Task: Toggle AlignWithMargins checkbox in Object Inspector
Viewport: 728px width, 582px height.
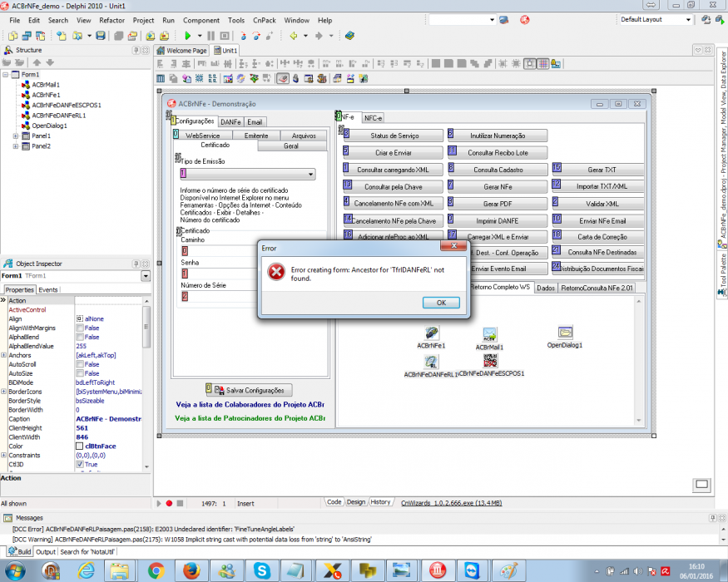Action: click(x=80, y=328)
